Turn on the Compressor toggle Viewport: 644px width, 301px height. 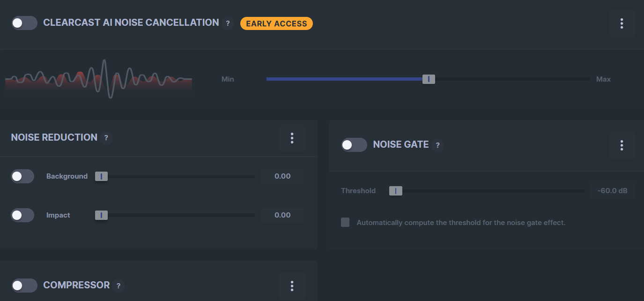[x=24, y=285]
